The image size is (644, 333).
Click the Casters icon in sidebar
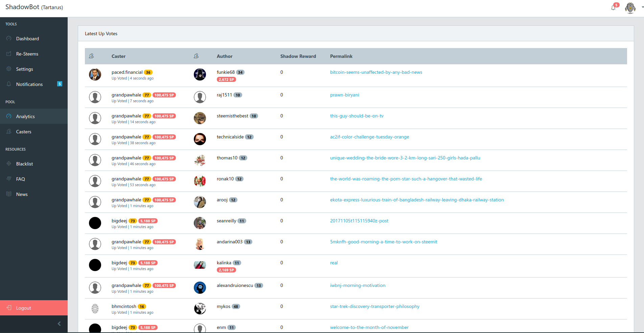(x=9, y=132)
